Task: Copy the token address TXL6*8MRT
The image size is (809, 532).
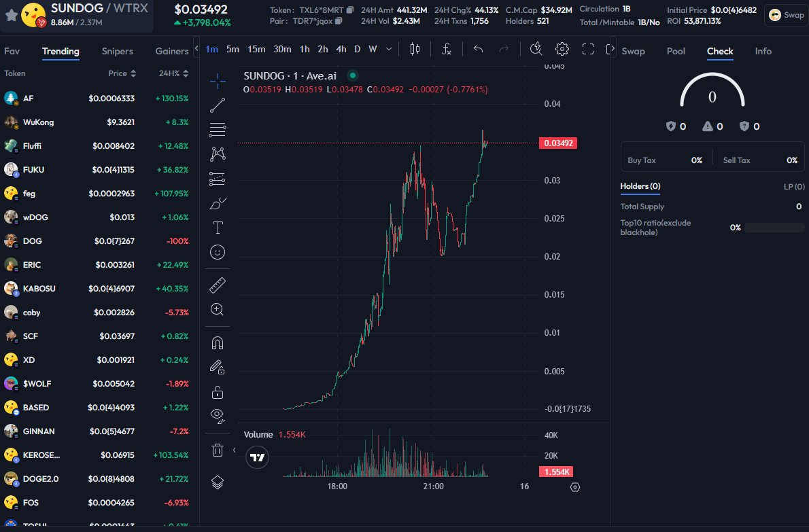Action: [350, 10]
